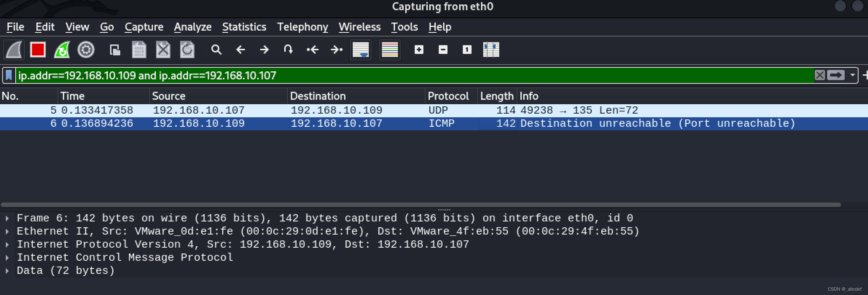868x295 pixels.
Task: Expand the Frame 6 details tree
Action: tap(7, 219)
